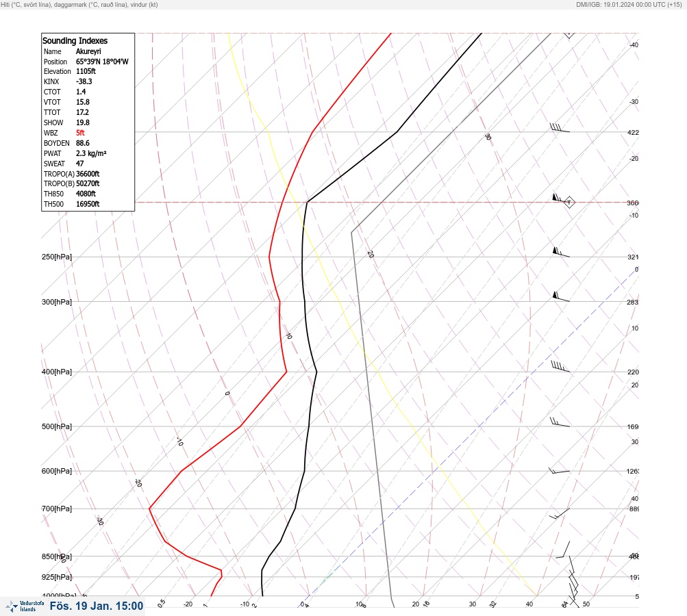Viewport: 687px width, 616px height.
Task: Click the height label 283 on the right axis
Action: click(633, 302)
